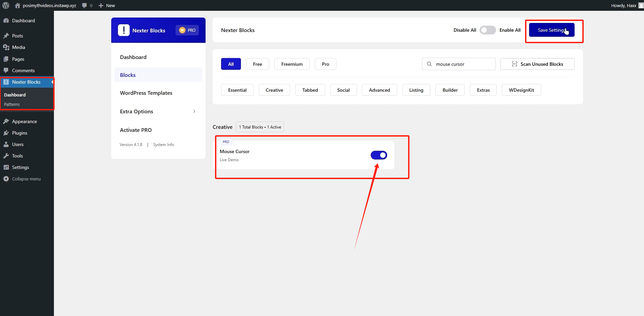
Task: Click inside the mouse cursor search field
Action: [x=459, y=64]
